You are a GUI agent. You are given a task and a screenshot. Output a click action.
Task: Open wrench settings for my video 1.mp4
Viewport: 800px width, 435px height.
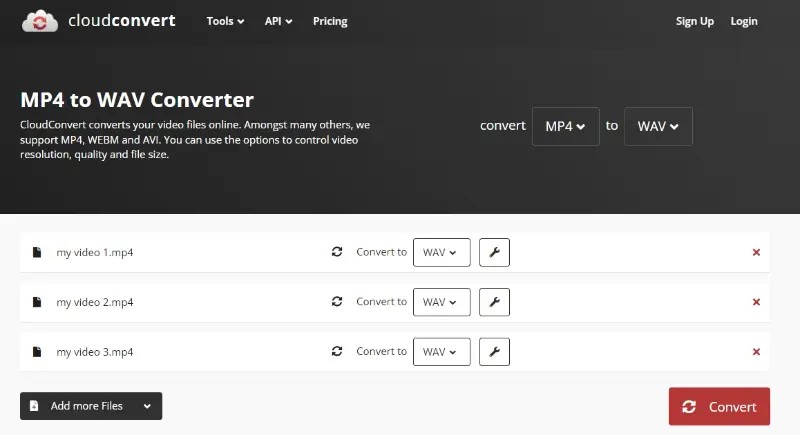(494, 252)
